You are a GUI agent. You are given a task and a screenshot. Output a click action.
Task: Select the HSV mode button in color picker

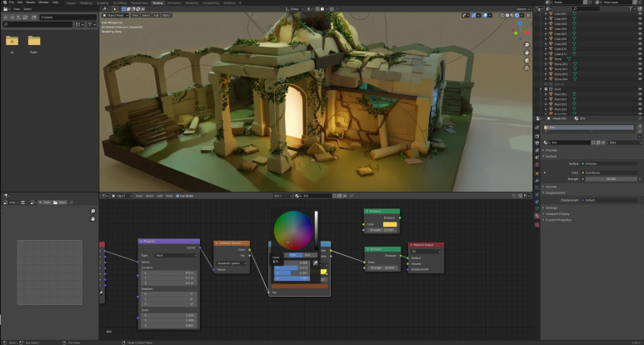click(293, 255)
